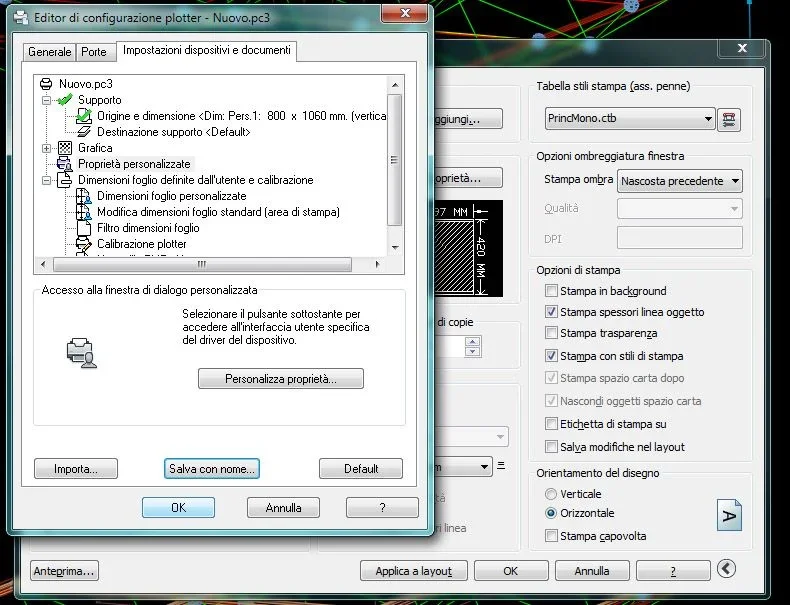The image size is (790, 605).
Task: Select Verticale orientation radio button
Action: pyautogui.click(x=551, y=494)
